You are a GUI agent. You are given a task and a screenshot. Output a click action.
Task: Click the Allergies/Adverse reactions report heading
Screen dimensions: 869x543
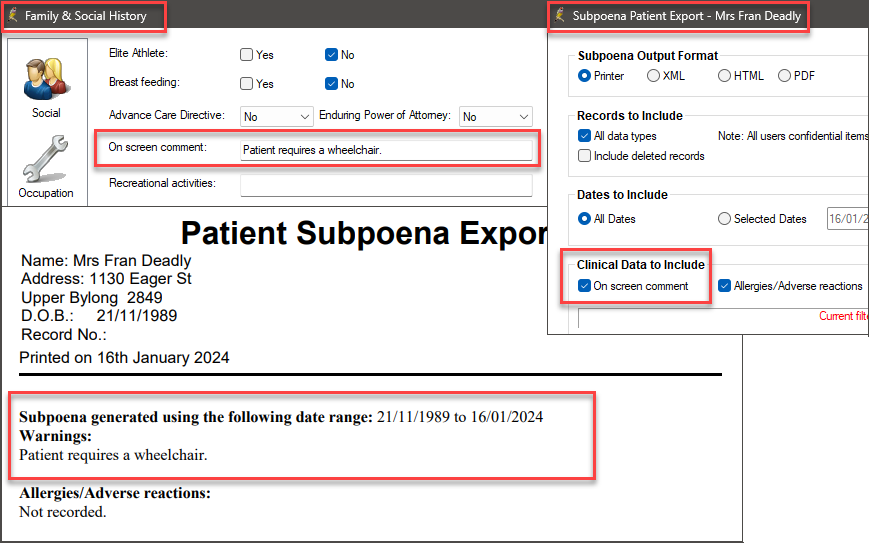click(115, 493)
